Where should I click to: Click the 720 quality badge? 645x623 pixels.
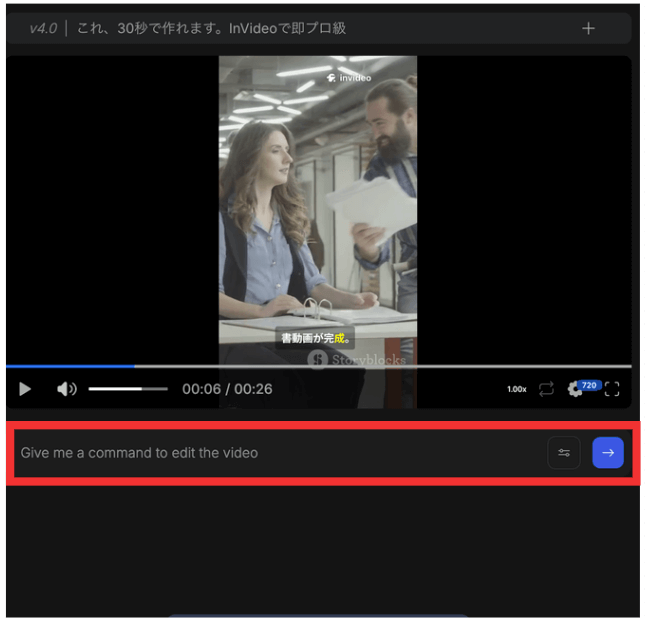tap(589, 385)
